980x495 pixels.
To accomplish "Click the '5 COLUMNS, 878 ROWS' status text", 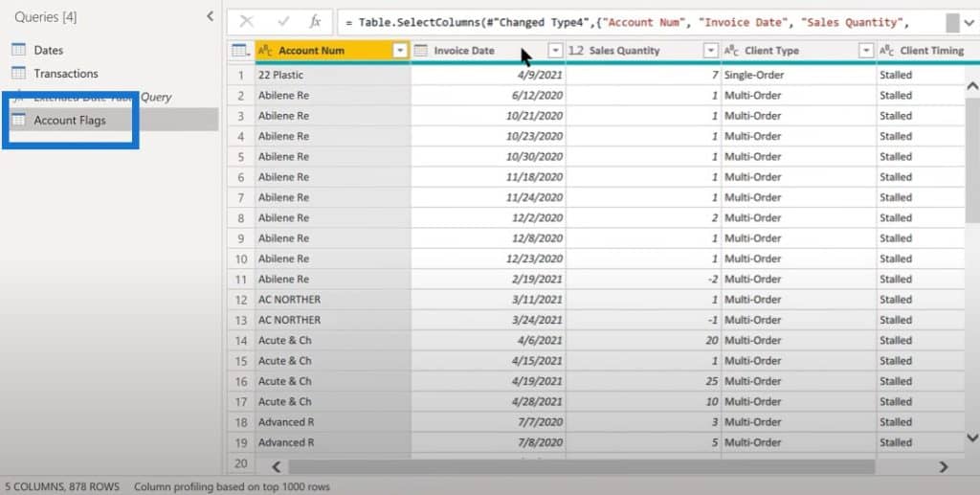I will [x=62, y=486].
